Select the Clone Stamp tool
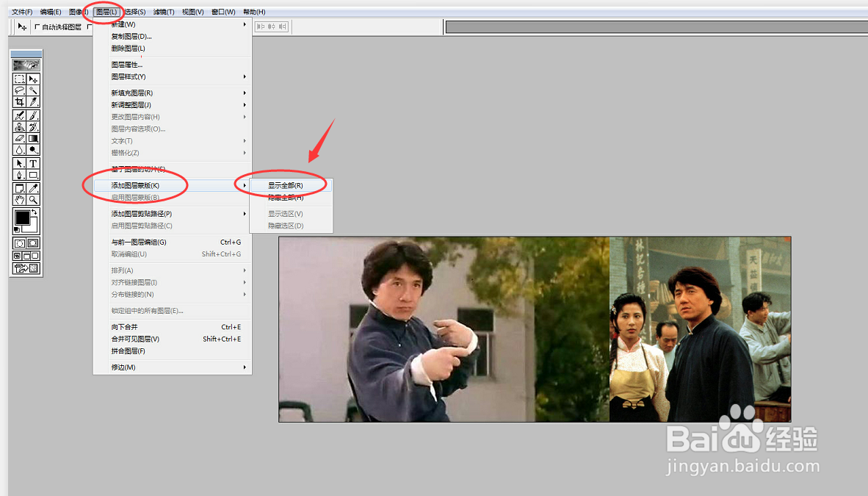This screenshot has height=496, width=868. pyautogui.click(x=19, y=127)
